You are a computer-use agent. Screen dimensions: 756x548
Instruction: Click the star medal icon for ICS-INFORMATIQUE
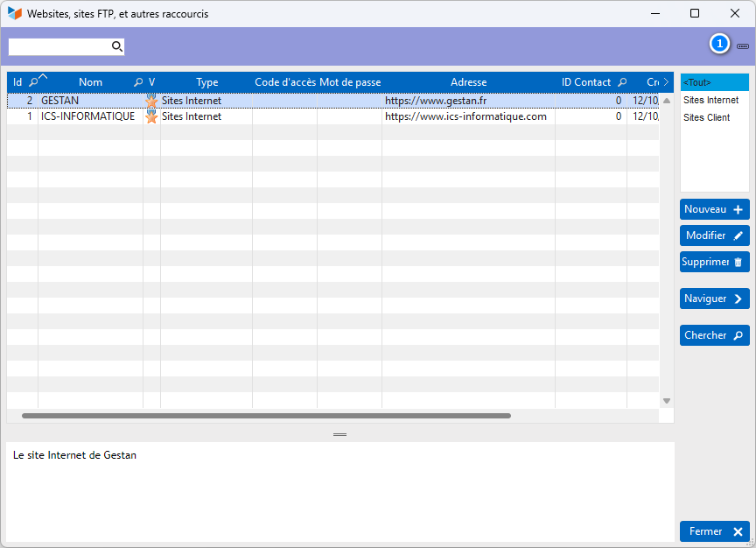tap(151, 116)
